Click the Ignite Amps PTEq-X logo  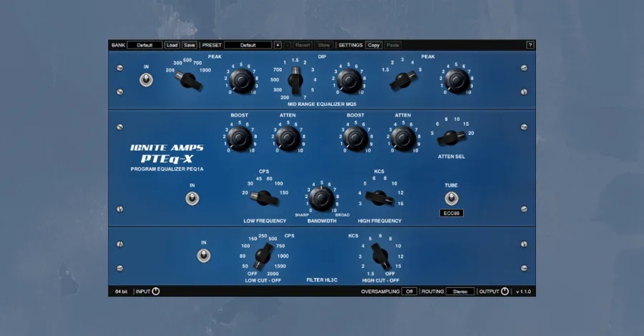tap(167, 154)
